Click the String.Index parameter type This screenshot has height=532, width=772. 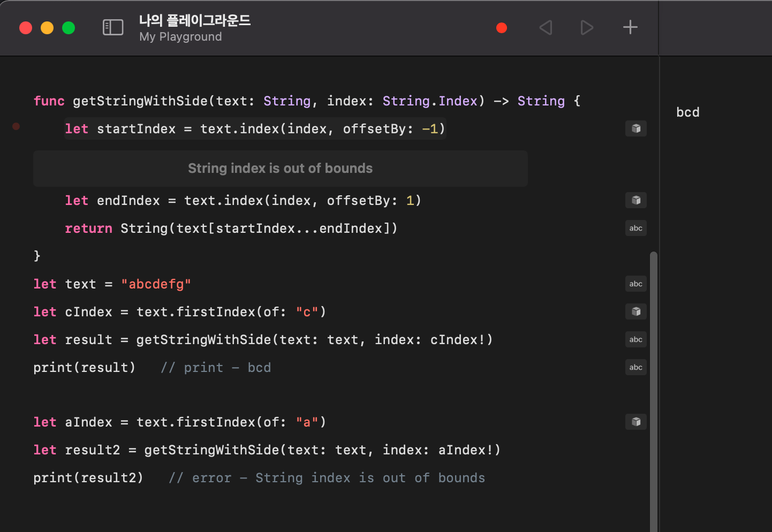pyautogui.click(x=430, y=101)
